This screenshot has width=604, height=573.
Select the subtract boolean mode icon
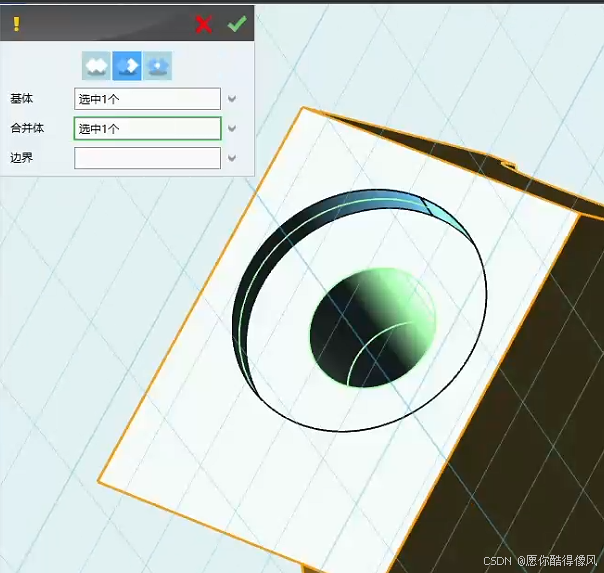(x=127, y=66)
